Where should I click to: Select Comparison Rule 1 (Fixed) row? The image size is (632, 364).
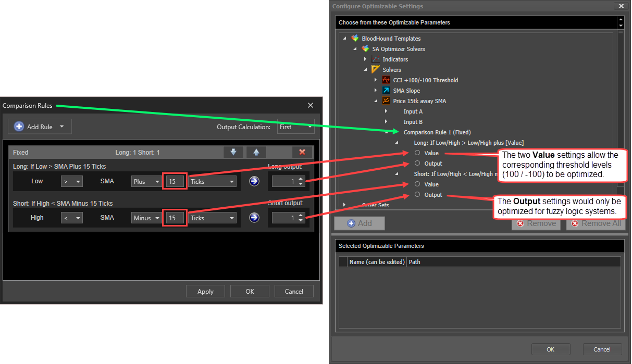point(437,132)
